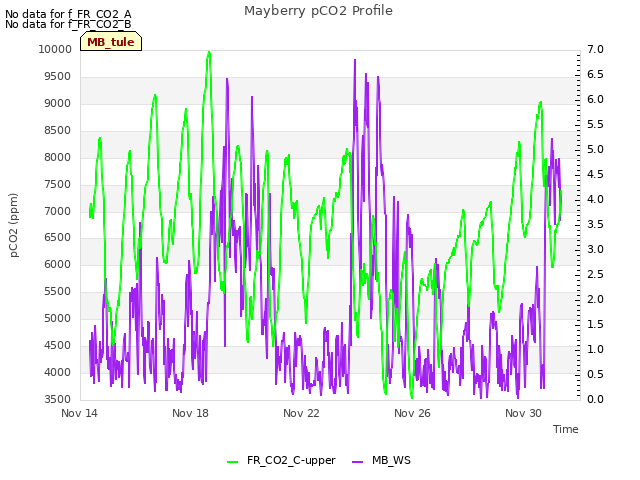Click the 5000 left axis value
The image size is (640, 480).
[x=58, y=318]
